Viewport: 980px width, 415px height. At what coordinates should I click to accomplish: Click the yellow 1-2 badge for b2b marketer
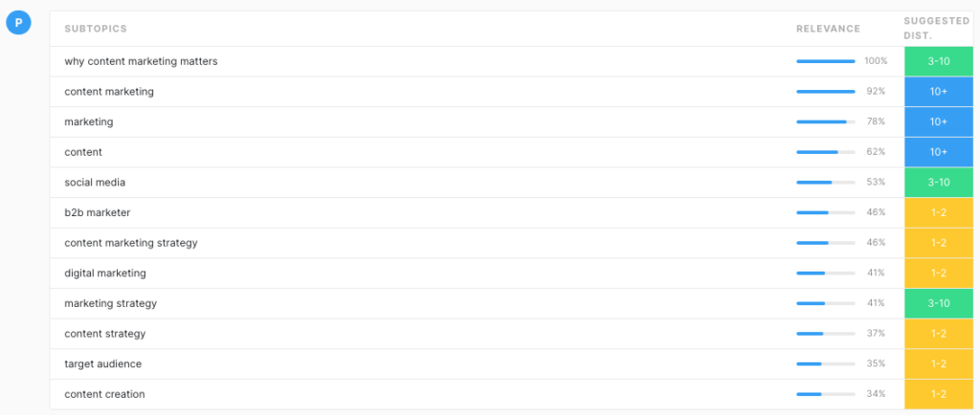(x=939, y=213)
